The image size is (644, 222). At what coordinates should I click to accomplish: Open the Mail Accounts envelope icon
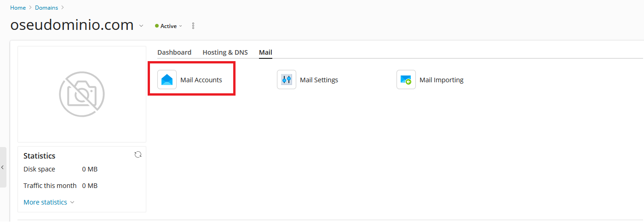[167, 80]
